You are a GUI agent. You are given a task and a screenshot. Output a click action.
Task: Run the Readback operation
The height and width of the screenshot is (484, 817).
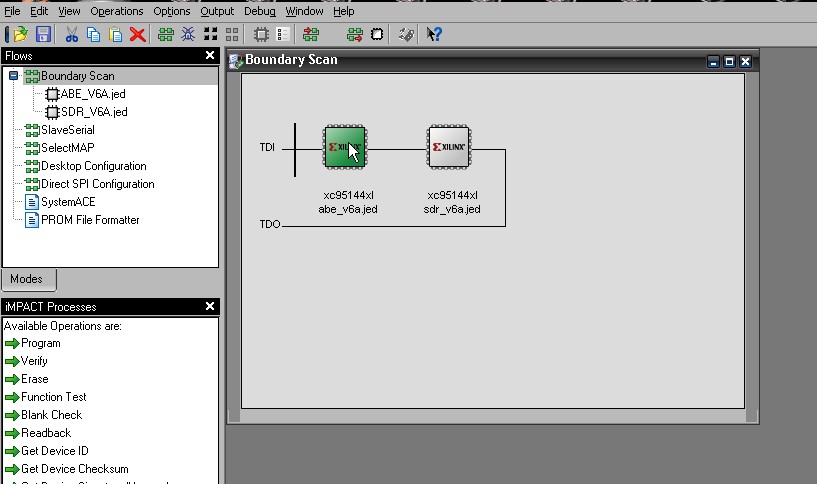pyautogui.click(x=46, y=433)
